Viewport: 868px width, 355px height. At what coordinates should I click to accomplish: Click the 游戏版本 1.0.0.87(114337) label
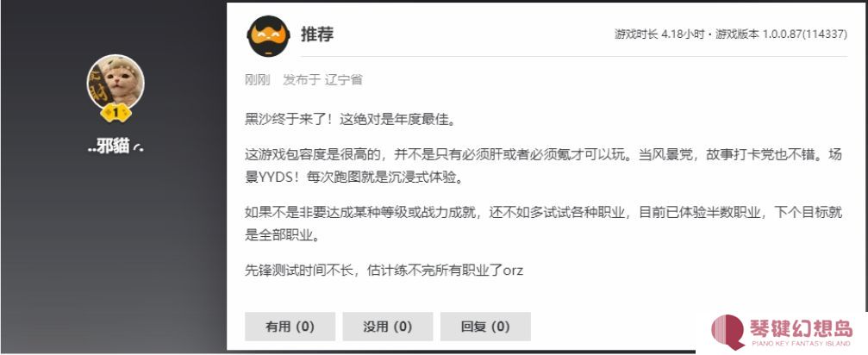click(781, 34)
